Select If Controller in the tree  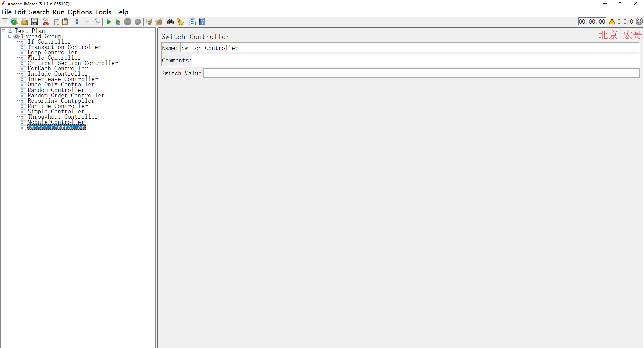pyautogui.click(x=49, y=42)
